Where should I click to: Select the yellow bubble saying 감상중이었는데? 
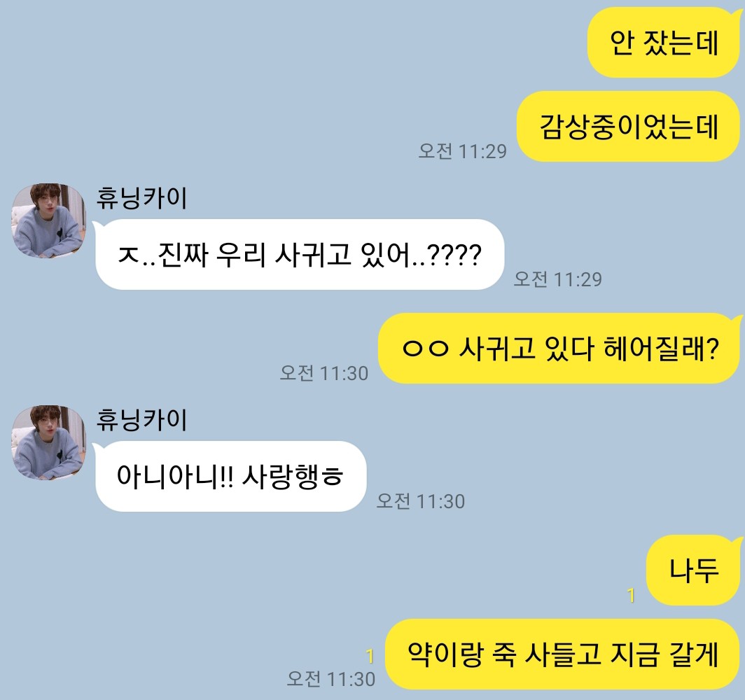pos(628,127)
